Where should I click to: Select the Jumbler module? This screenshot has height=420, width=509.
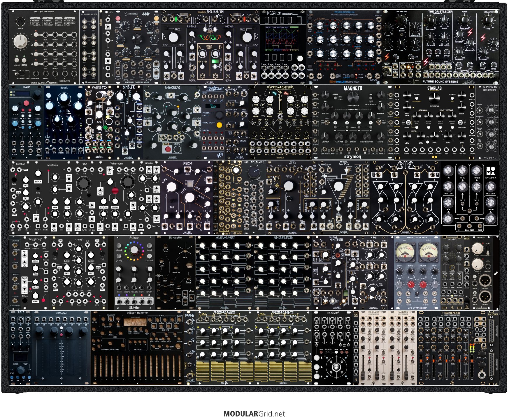click(x=129, y=122)
